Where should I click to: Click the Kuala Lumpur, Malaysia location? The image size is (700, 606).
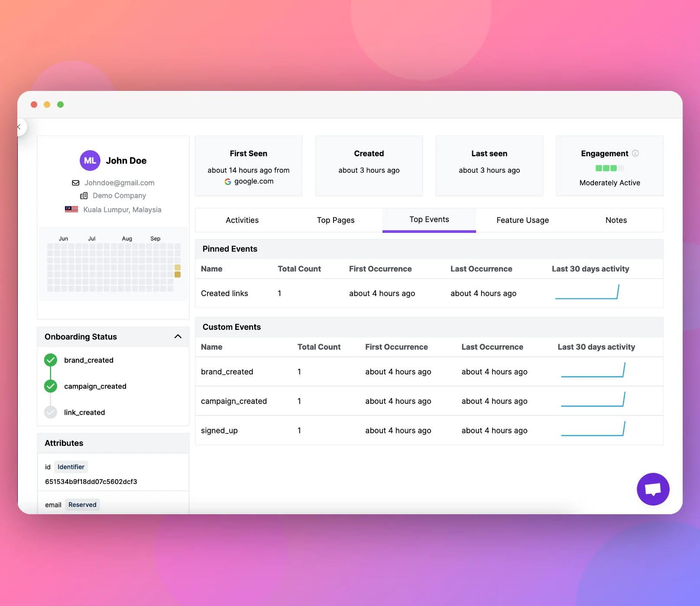(x=122, y=210)
